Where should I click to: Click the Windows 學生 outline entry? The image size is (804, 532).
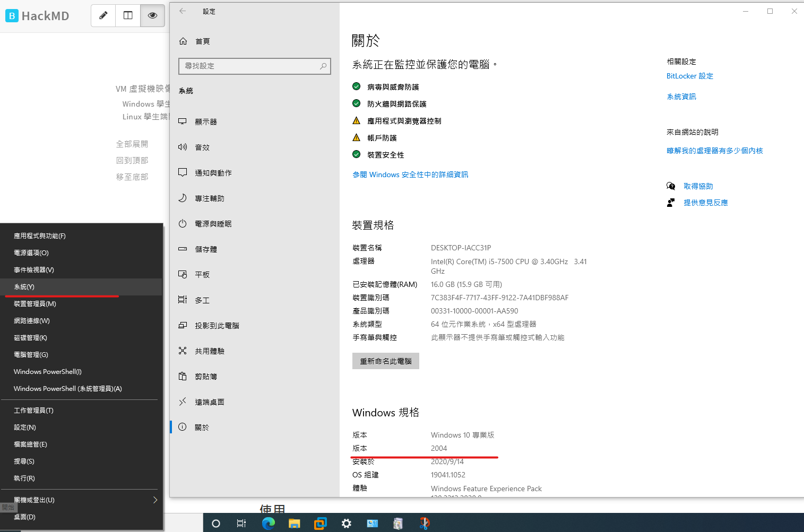click(x=146, y=104)
